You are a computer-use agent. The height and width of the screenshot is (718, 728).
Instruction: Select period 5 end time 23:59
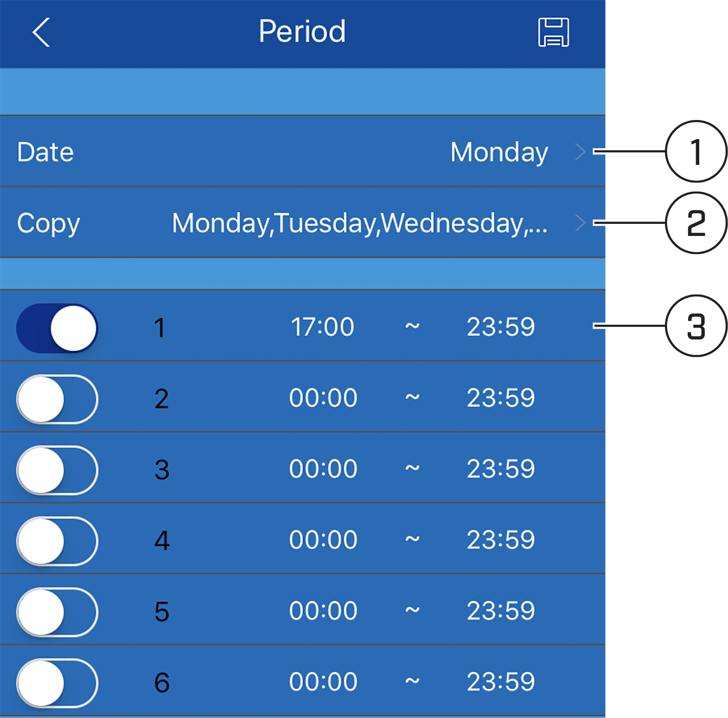(x=500, y=611)
